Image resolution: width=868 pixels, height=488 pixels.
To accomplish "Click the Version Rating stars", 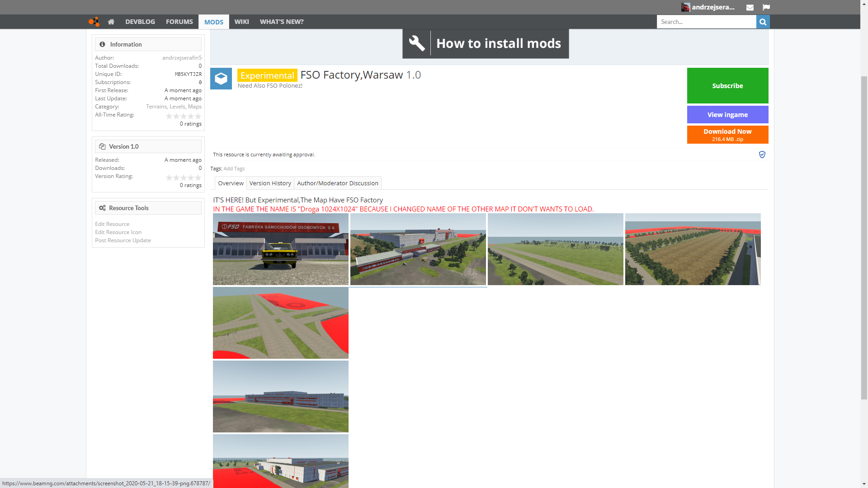I will (x=184, y=178).
